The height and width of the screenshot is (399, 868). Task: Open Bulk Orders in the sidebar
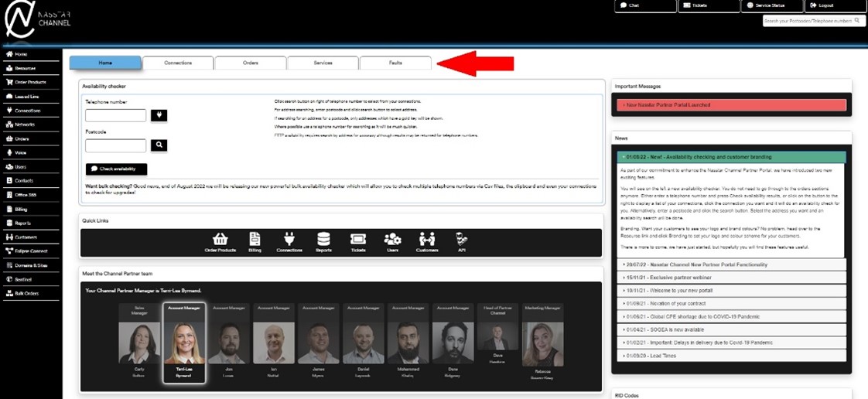tap(30, 293)
